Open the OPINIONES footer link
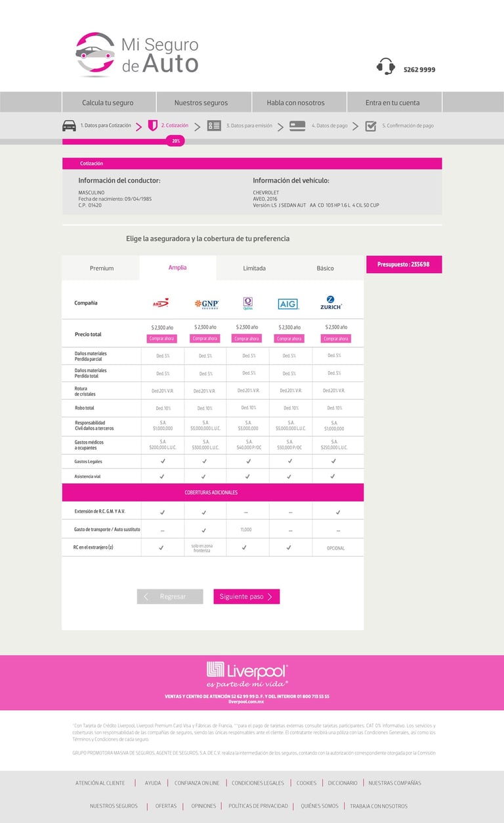 203,806
